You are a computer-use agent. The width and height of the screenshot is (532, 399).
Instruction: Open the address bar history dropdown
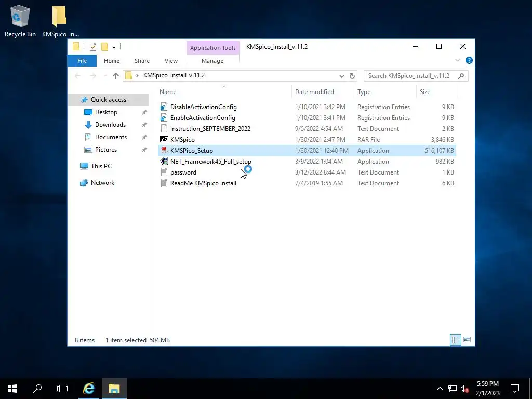[x=342, y=76]
